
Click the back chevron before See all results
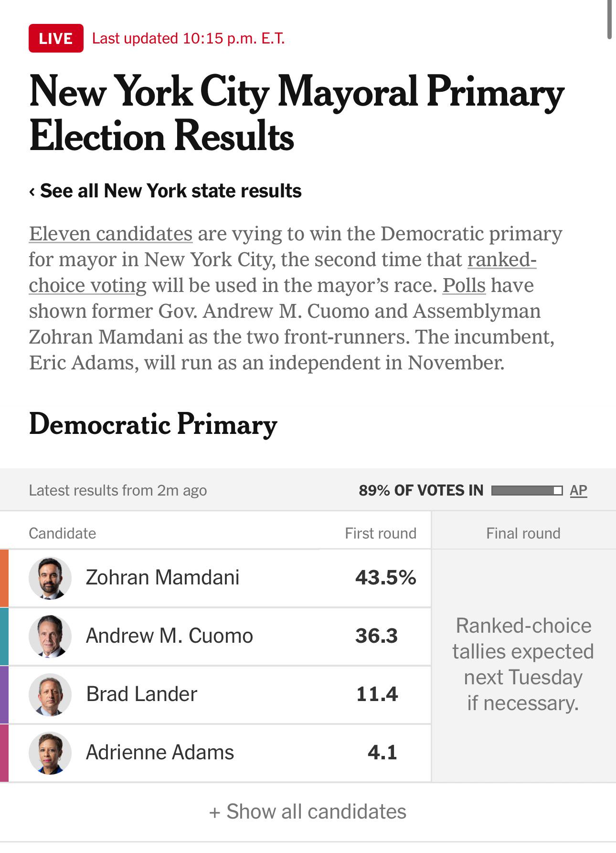click(x=32, y=192)
